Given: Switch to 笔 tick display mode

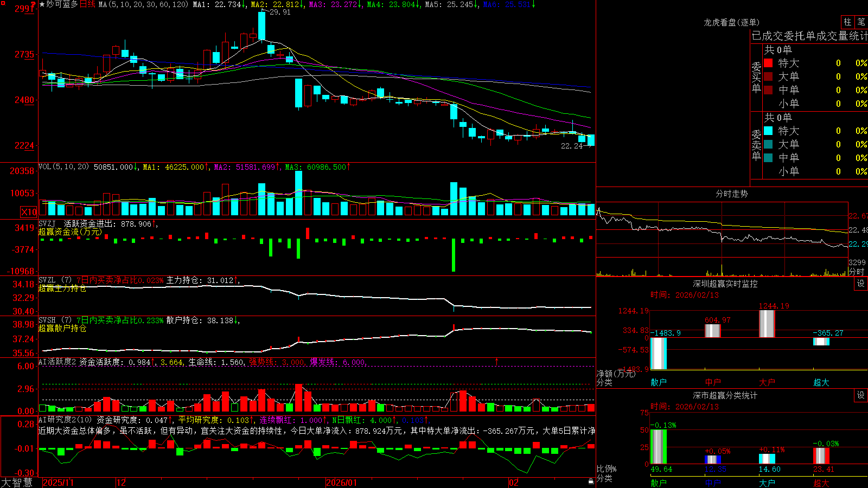Looking at the screenshot, I should (x=861, y=22).
